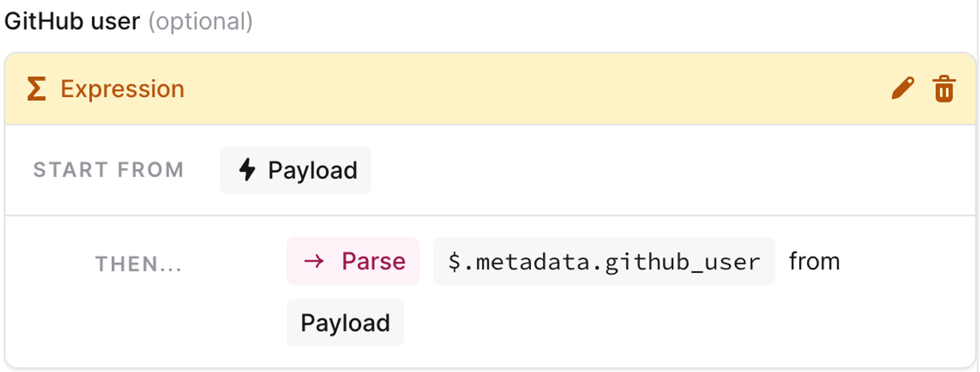
Task: Click the Parse operation label
Action: click(373, 261)
